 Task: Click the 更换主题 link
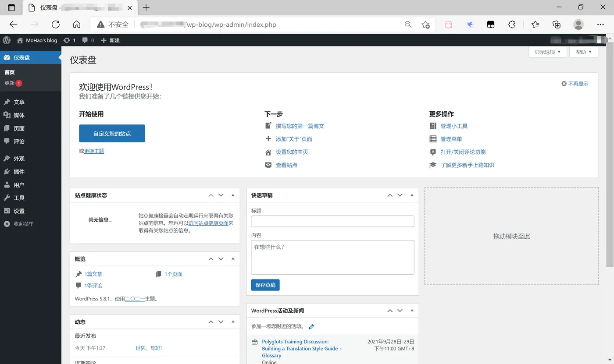(x=94, y=151)
